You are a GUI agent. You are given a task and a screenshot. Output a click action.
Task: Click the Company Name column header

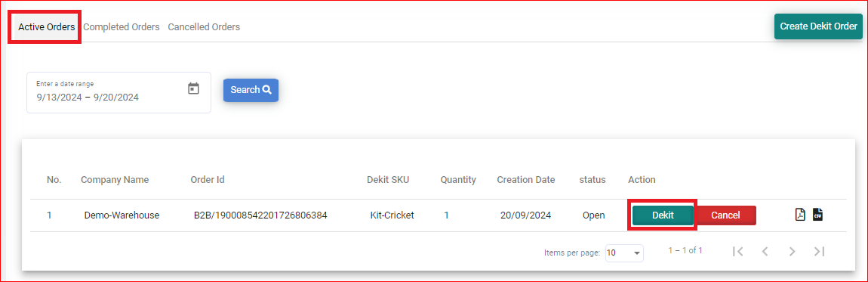[115, 179]
